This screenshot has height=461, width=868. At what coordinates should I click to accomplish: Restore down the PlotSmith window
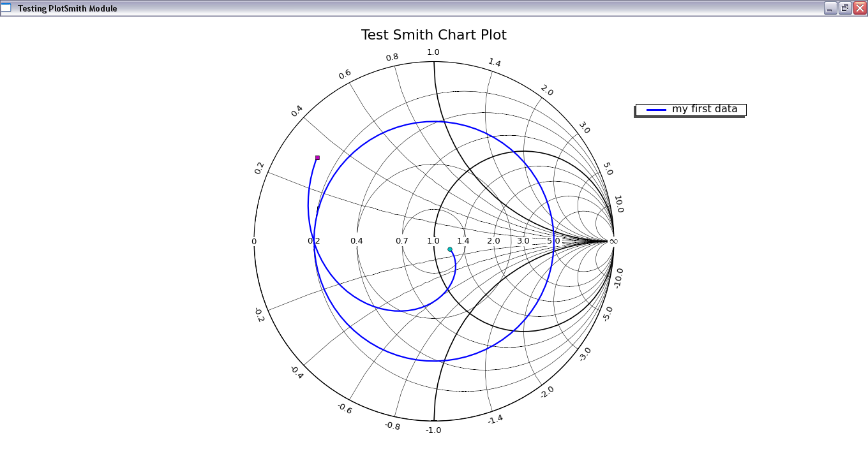point(844,8)
